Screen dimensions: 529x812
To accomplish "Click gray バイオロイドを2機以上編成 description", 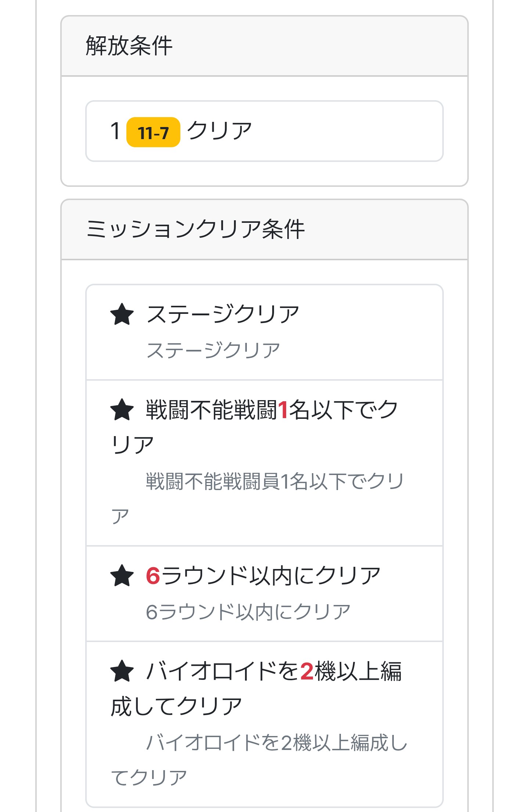I will click(276, 743).
